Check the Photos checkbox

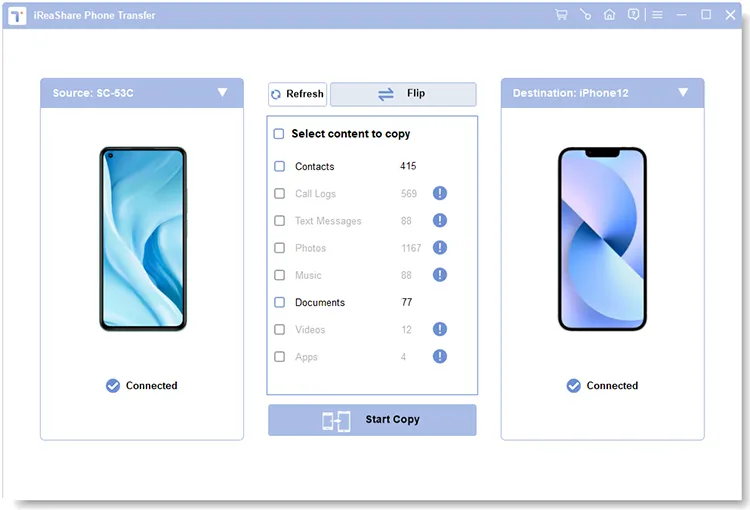tap(280, 248)
